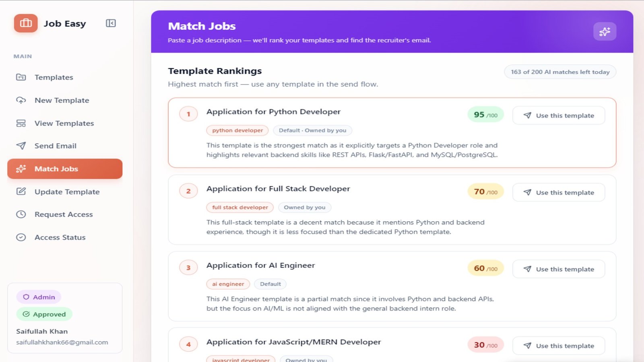Click the Templates folder icon in sidebar
The image size is (644, 362).
click(21, 77)
